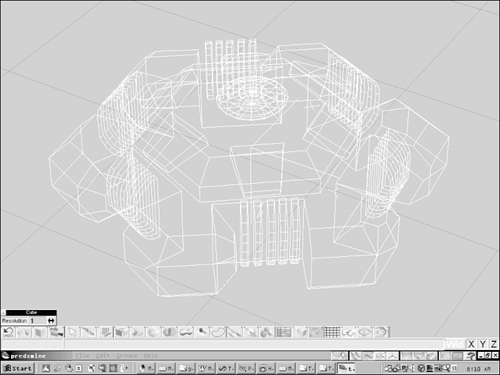Toggle the Z axis button
500x375 pixels.
(x=493, y=344)
